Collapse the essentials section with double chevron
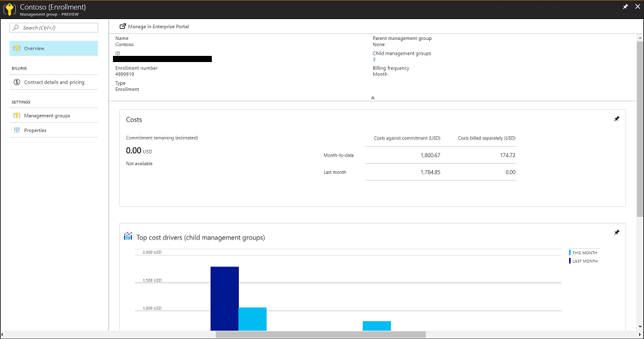The image size is (644, 339). [373, 98]
